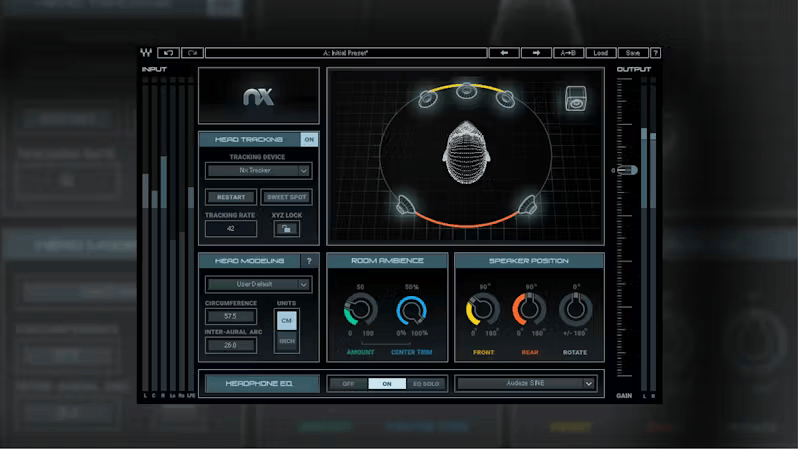Open the Initial Preset menu
This screenshot has height=449, width=798.
point(346,53)
